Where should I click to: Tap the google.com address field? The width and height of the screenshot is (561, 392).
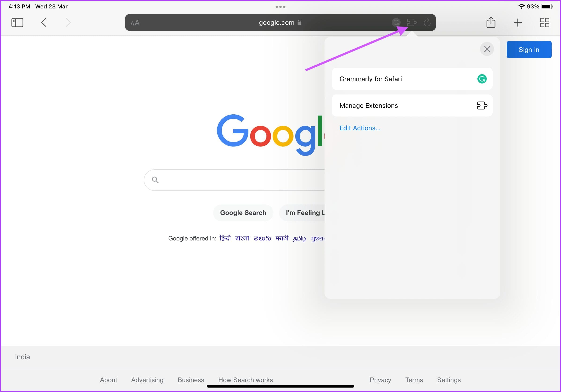(x=280, y=22)
